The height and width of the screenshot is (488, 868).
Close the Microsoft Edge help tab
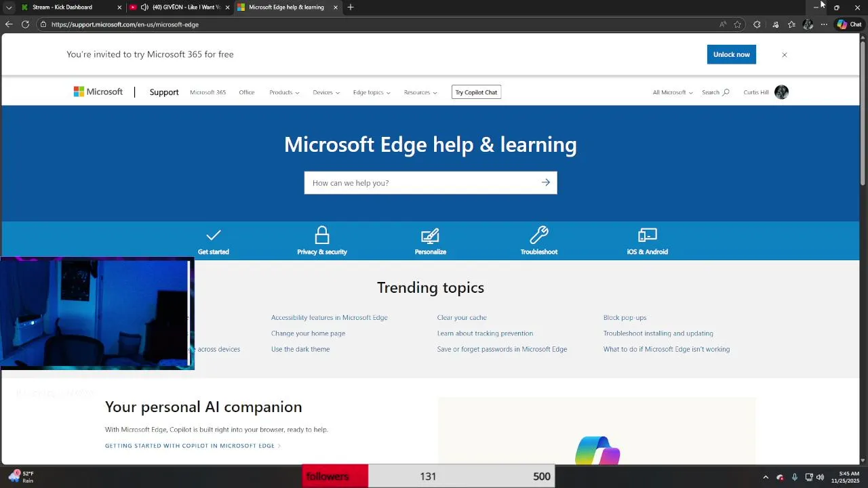click(x=336, y=7)
